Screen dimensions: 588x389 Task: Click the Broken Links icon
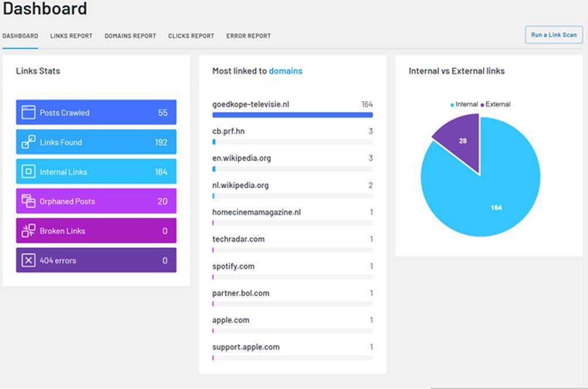click(x=28, y=231)
